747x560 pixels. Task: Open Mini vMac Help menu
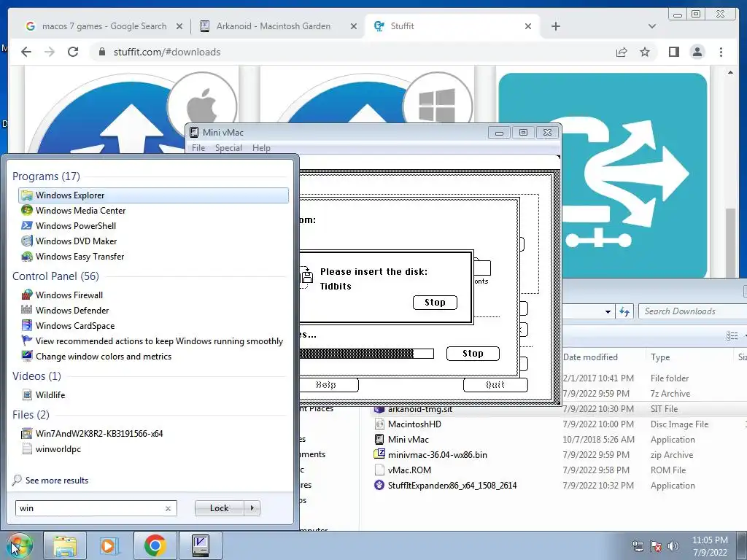pos(261,147)
